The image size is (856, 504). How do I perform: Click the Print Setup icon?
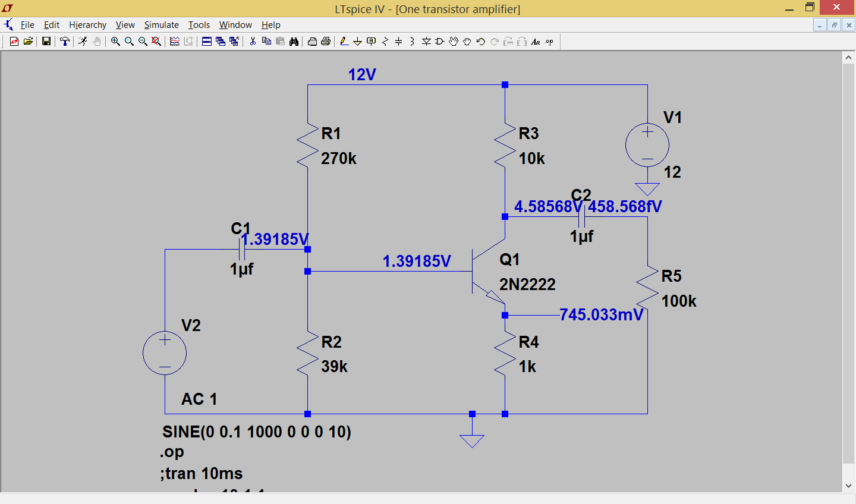pyautogui.click(x=312, y=42)
